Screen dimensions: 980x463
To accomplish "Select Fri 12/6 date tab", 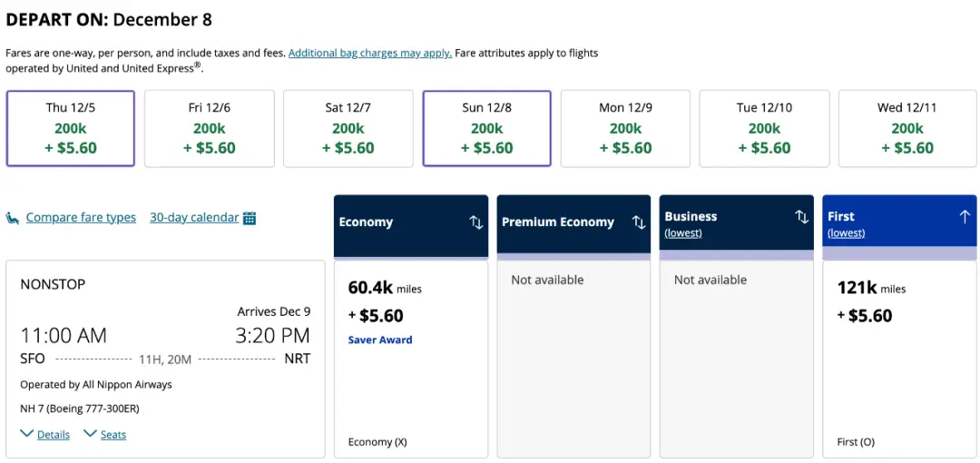I will (210, 128).
